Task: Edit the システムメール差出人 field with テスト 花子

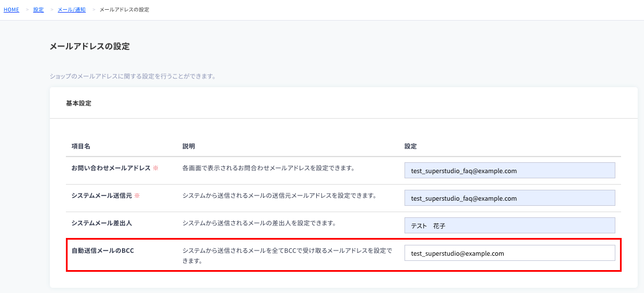Action: [x=510, y=225]
